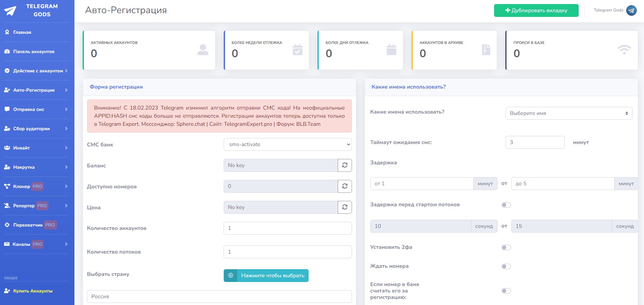Open the Выберите имя dropdown
This screenshot has height=305, width=644.
tap(569, 113)
